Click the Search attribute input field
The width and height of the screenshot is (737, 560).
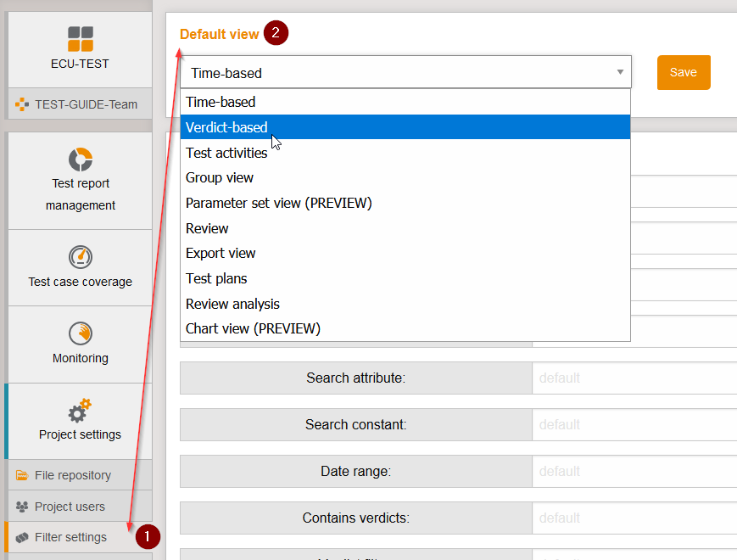634,378
